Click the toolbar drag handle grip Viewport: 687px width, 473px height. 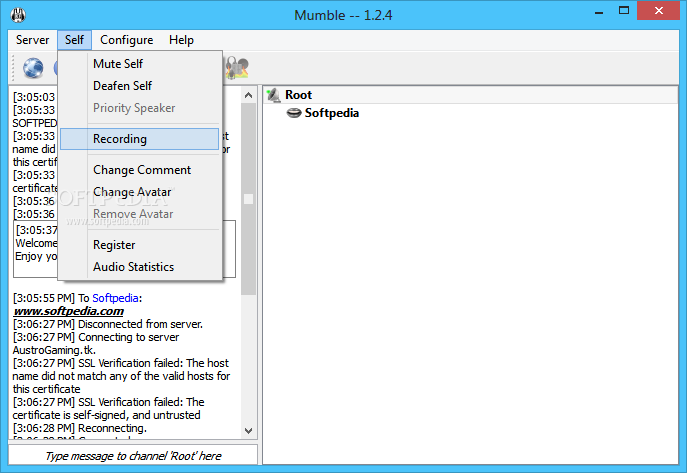[x=13, y=68]
